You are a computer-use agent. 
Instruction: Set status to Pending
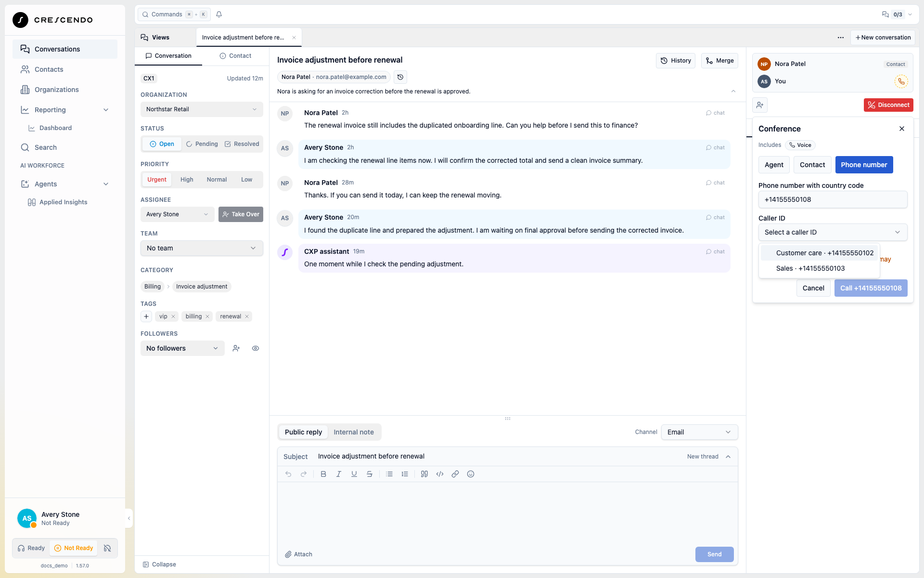tap(202, 144)
